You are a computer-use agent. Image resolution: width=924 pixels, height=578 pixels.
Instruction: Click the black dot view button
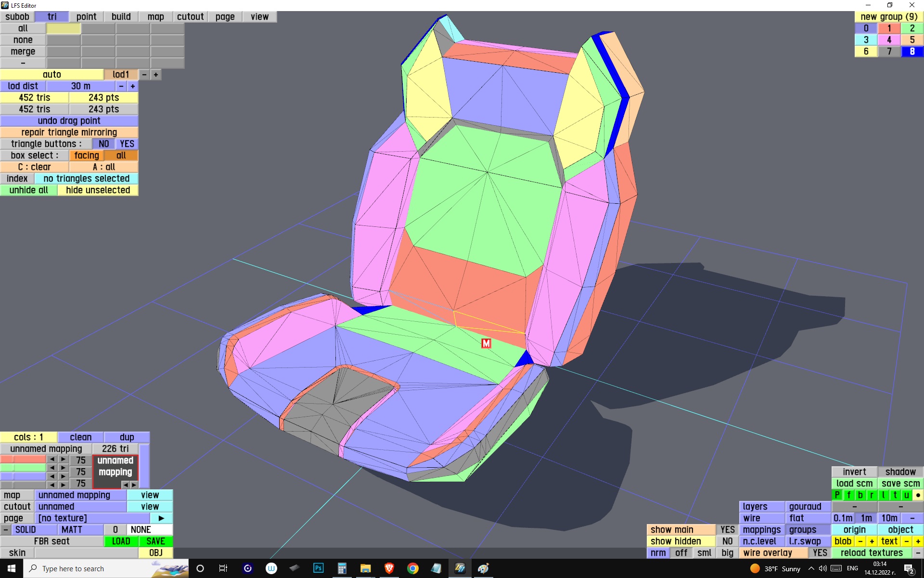918,495
